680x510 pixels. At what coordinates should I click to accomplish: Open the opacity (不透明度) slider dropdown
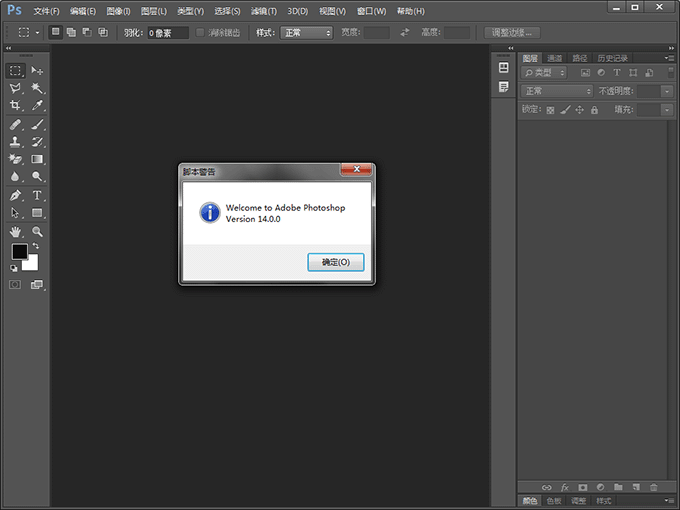tap(667, 91)
